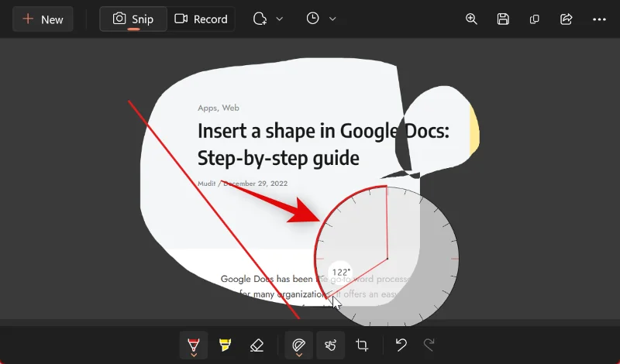Switch to Record mode

[x=201, y=19]
